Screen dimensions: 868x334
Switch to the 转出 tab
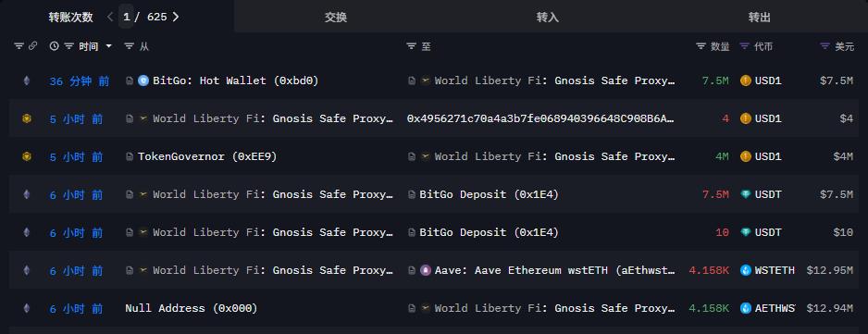click(760, 18)
